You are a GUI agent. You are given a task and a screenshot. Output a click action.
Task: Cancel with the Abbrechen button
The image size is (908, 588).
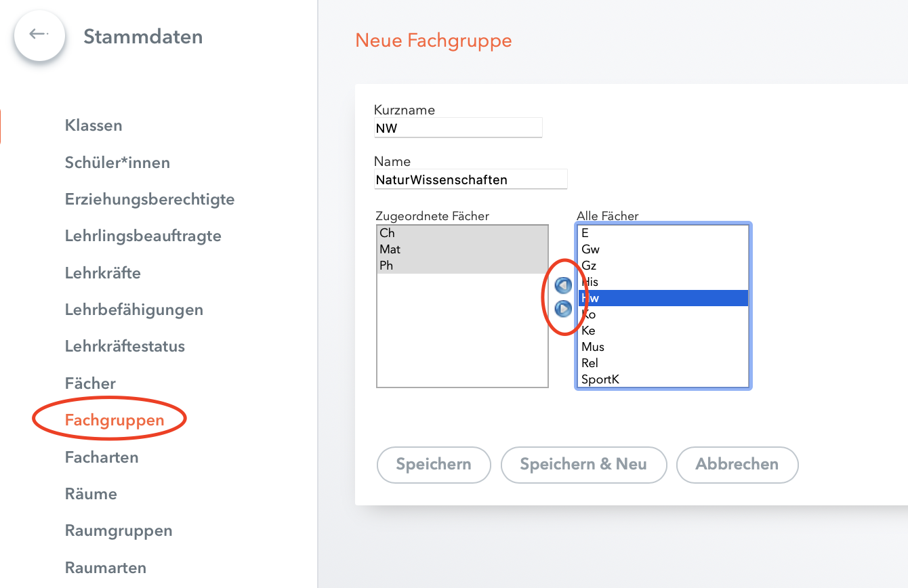pos(737,465)
